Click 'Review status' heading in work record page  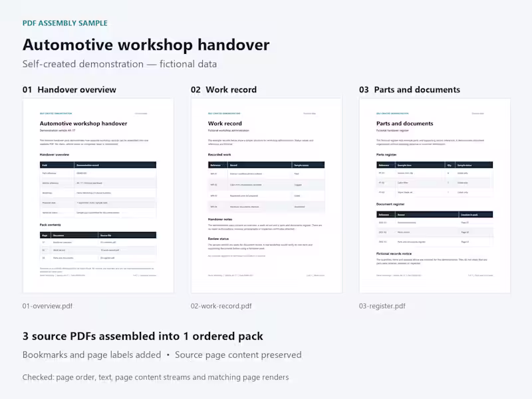click(218, 239)
